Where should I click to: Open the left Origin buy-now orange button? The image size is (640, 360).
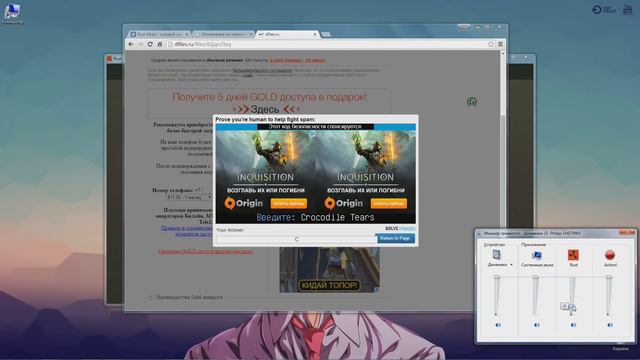coord(289,203)
